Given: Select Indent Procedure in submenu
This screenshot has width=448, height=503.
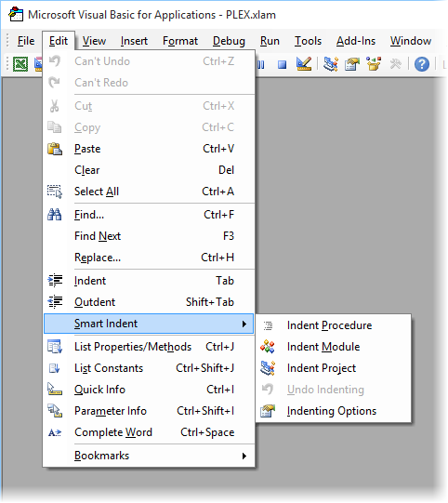Looking at the screenshot, I should 334,325.
